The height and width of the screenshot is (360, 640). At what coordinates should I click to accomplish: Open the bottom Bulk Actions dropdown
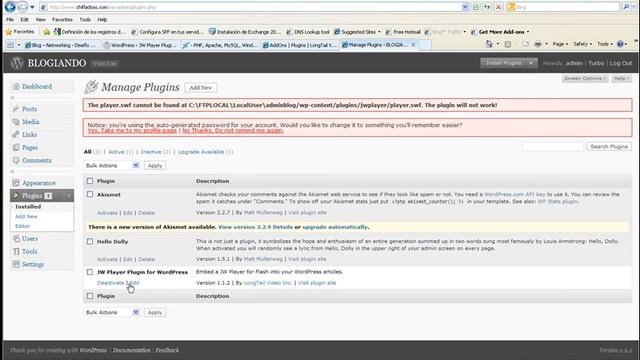pyautogui.click(x=112, y=312)
